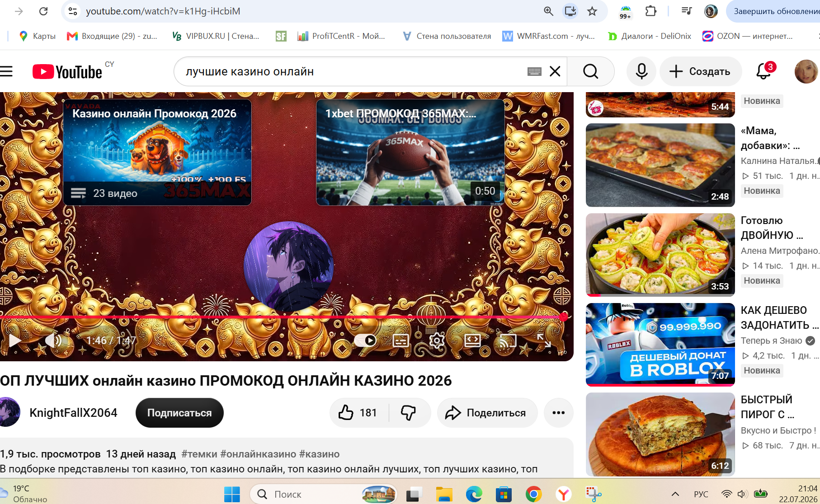Subscribe with Подписаться button
The width and height of the screenshot is (820, 504).
pyautogui.click(x=179, y=413)
